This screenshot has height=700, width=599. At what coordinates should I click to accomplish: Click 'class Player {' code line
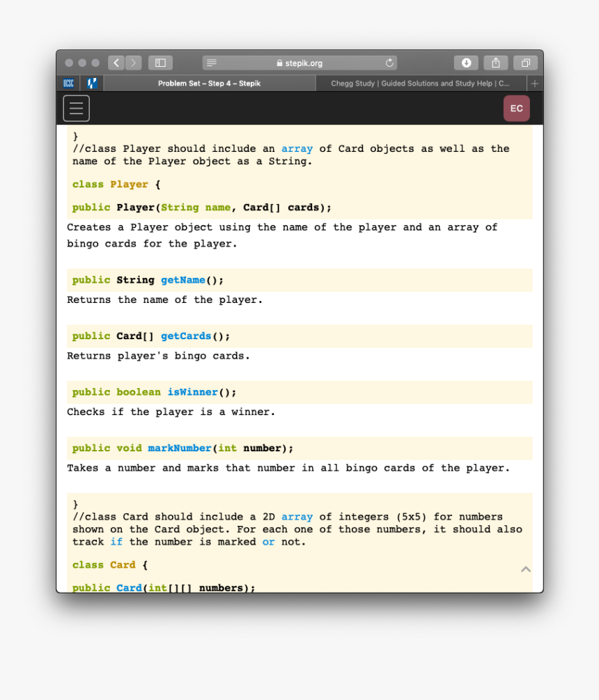tap(116, 185)
